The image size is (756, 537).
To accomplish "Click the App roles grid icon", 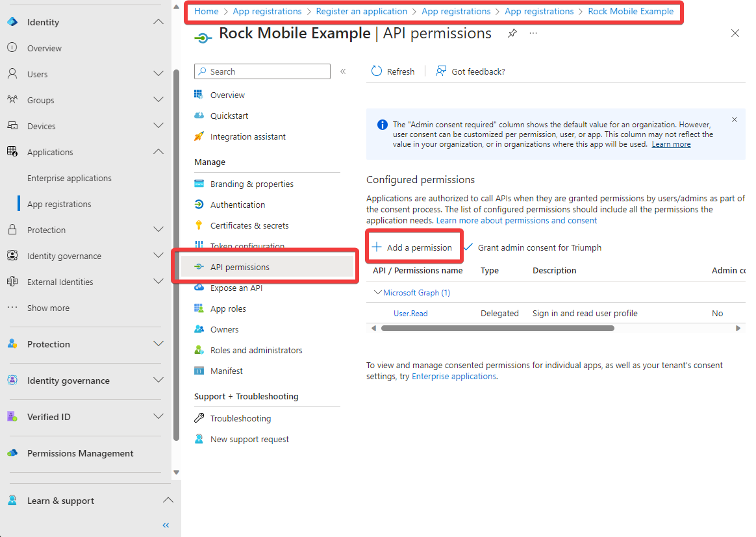I will point(199,308).
